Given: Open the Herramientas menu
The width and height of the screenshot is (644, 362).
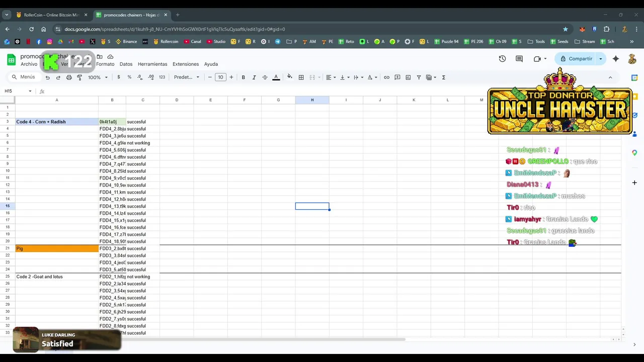Looking at the screenshot, I should click(152, 64).
